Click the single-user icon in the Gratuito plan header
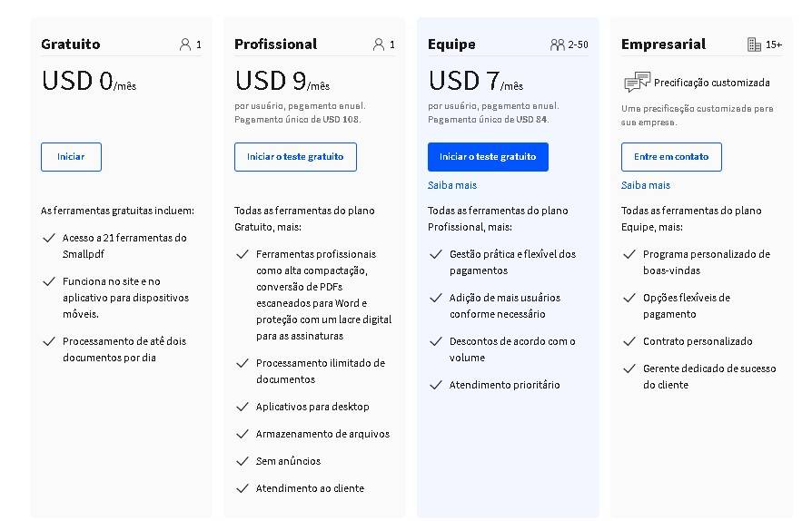 185,44
